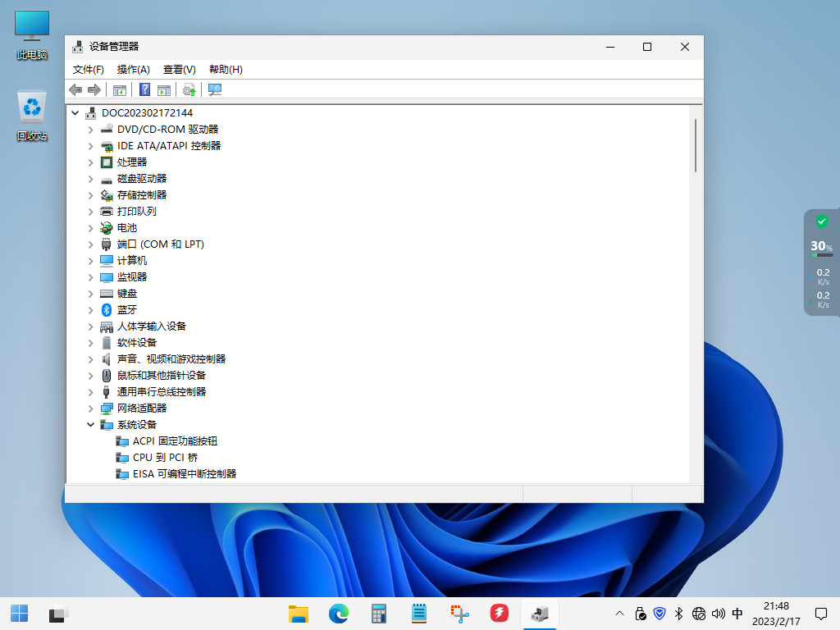Click the print queue printer icon

[107, 212]
